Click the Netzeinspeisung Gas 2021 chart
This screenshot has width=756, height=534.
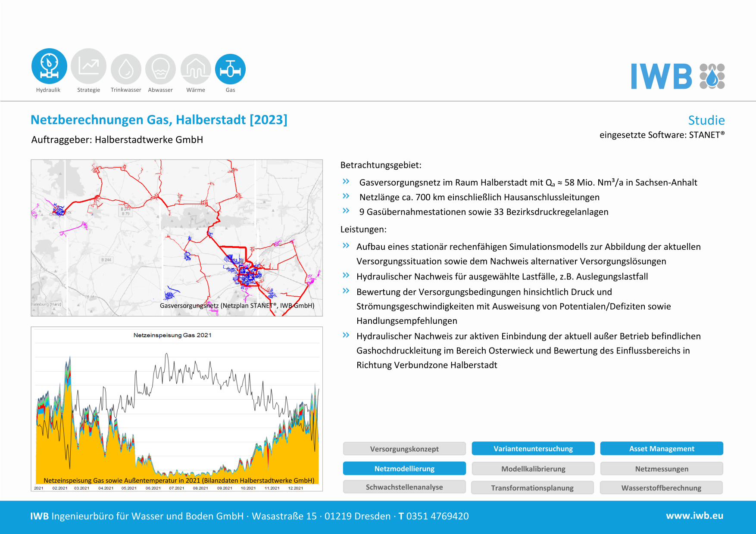177,409
